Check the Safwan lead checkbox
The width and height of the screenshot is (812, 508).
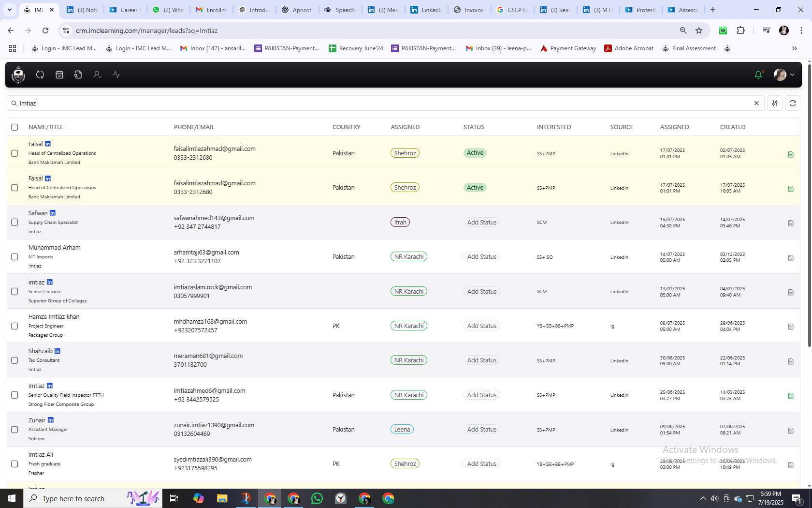[x=14, y=222]
